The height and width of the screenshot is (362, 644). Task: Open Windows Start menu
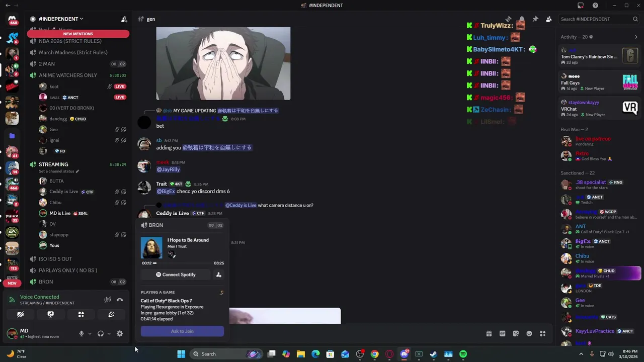pos(181,354)
